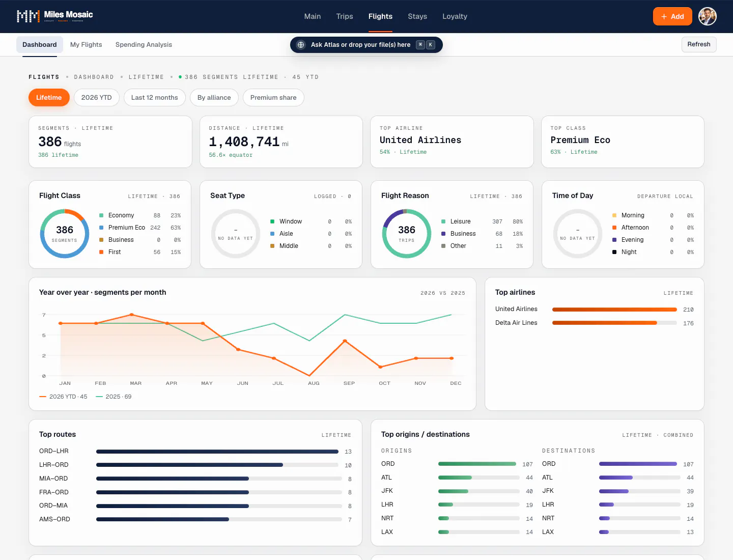Screen dimensions: 733x560
Task: Click the Night legend swatch
Action: [x=614, y=252]
